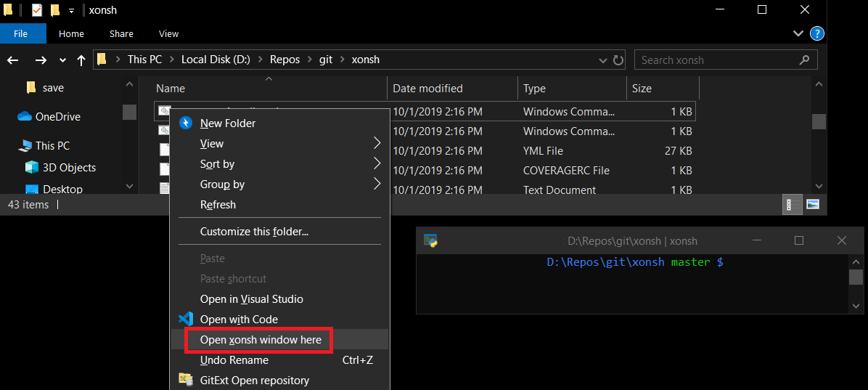The height and width of the screenshot is (390, 868).
Task: Switch to the Home ribbon tab
Action: click(x=71, y=34)
